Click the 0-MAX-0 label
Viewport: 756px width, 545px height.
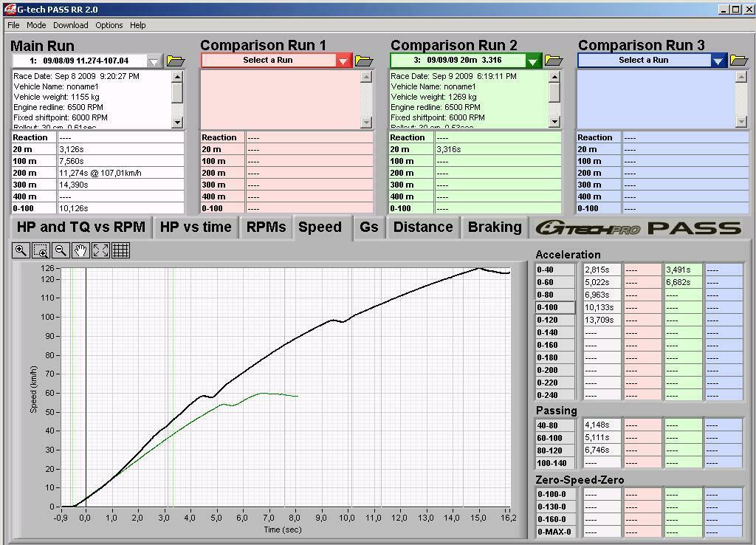pos(555,532)
